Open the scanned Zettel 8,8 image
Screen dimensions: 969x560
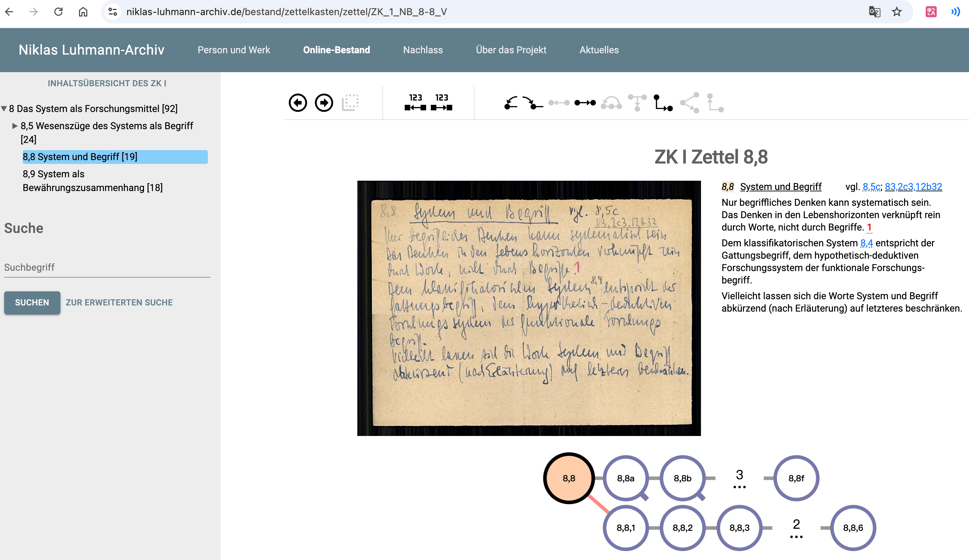point(529,308)
